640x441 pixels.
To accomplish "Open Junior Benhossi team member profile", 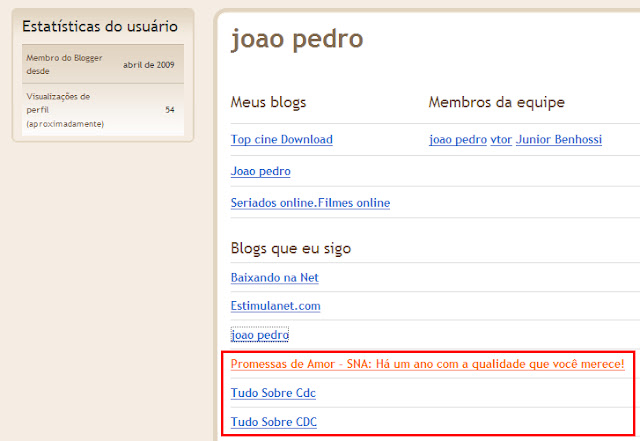I will tap(559, 140).
